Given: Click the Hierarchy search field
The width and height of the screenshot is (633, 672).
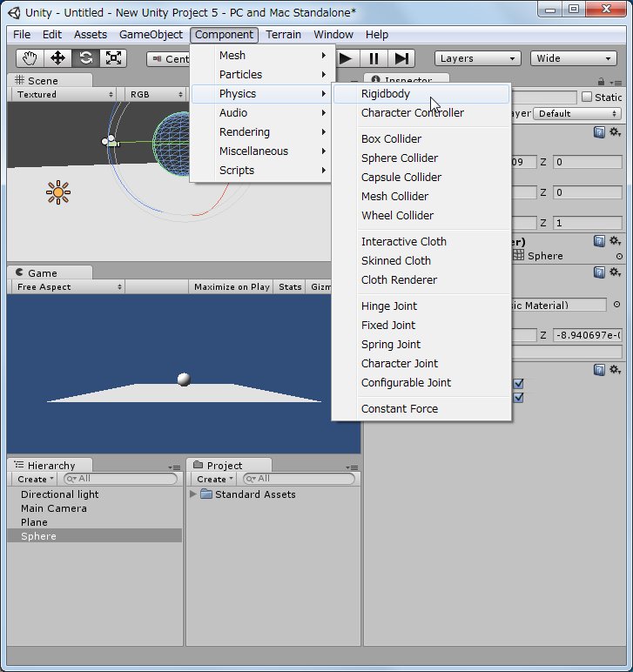Looking at the screenshot, I should pos(122,479).
